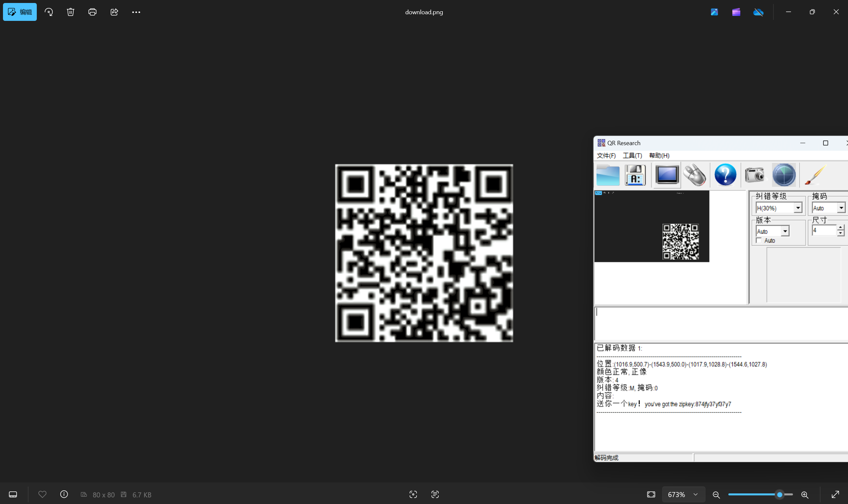The width and height of the screenshot is (848, 504).
Task: Minimize the QR Research window
Action: point(803,143)
